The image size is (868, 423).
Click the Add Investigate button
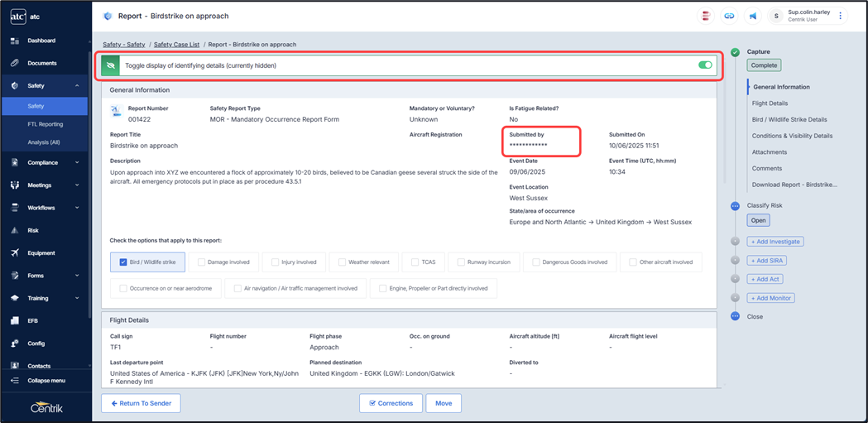click(x=775, y=242)
